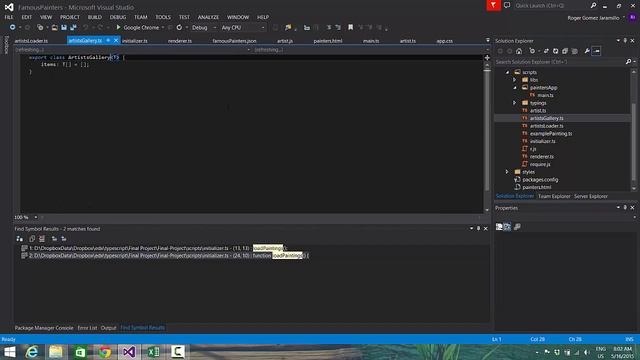Expand the typings folder
The image size is (640, 360).
point(515,103)
